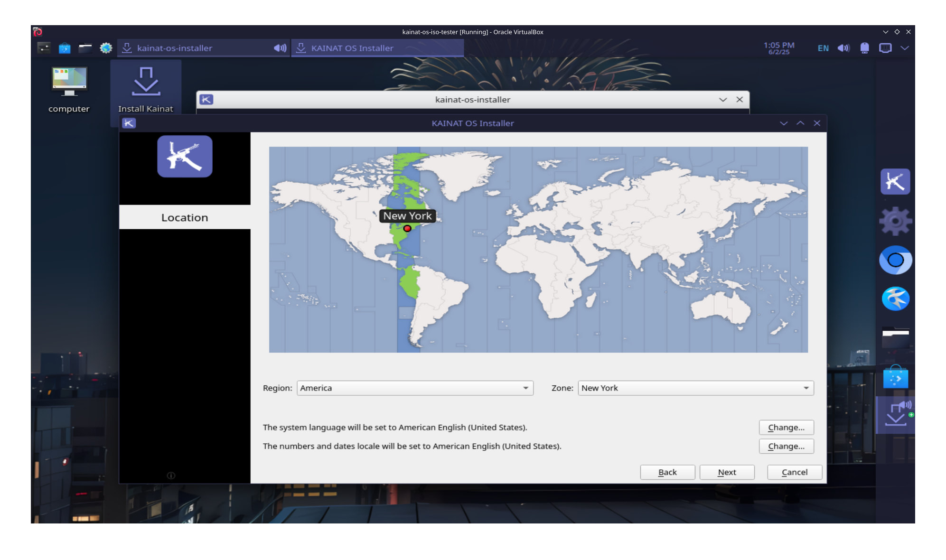Screen dimensions: 946x560
Task: Click the K window icon of KAINAT OS Installer
Action: point(129,123)
